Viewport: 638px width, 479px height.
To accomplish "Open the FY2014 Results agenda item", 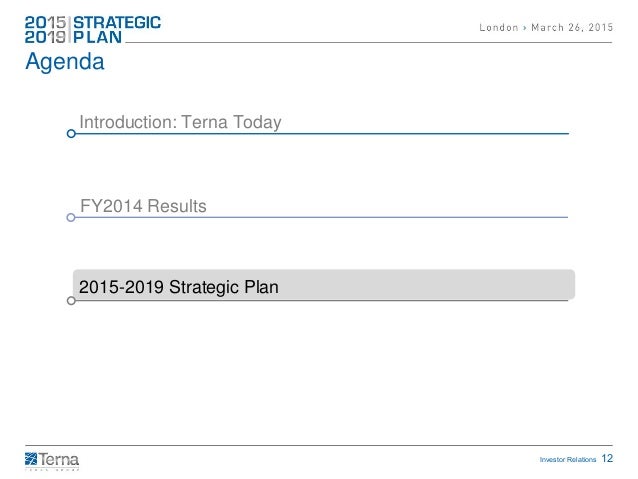I will click(x=143, y=206).
